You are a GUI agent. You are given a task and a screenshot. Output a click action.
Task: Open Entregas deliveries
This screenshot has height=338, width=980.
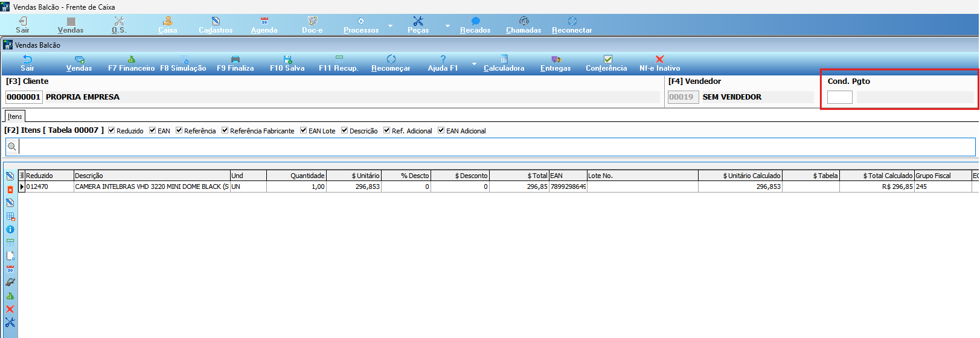pyautogui.click(x=556, y=63)
